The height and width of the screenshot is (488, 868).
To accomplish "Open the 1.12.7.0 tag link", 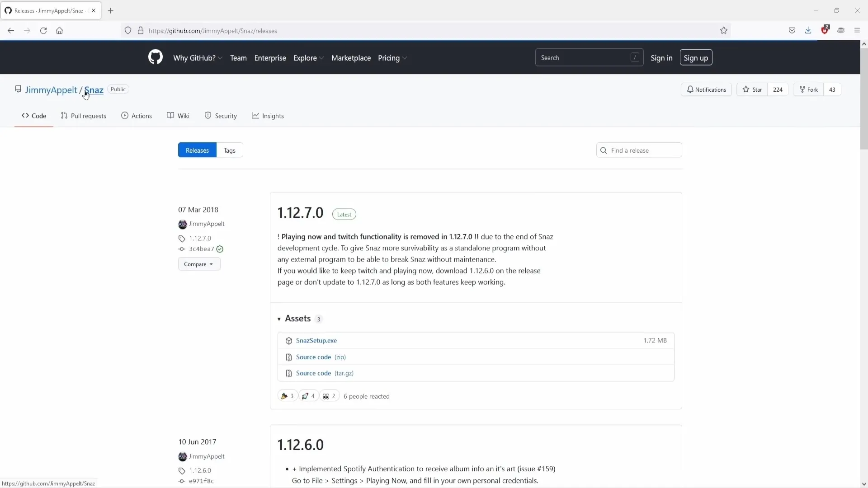I will point(200,238).
